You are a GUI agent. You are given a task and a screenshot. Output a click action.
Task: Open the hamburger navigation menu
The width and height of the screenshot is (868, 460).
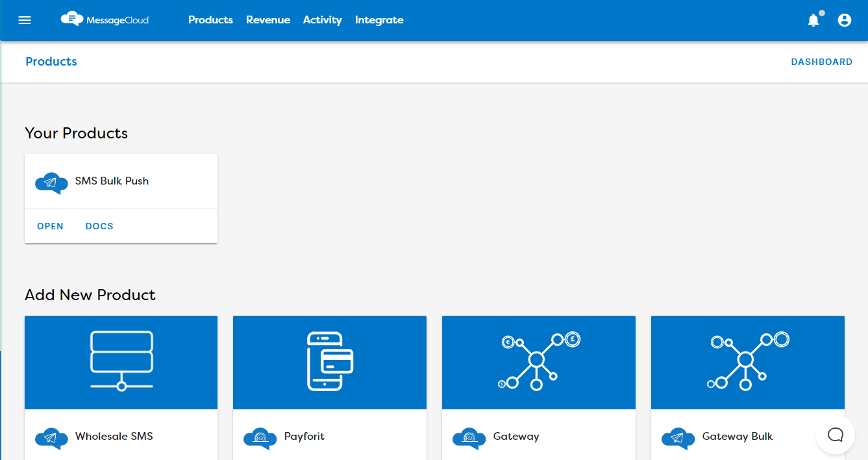[25, 20]
